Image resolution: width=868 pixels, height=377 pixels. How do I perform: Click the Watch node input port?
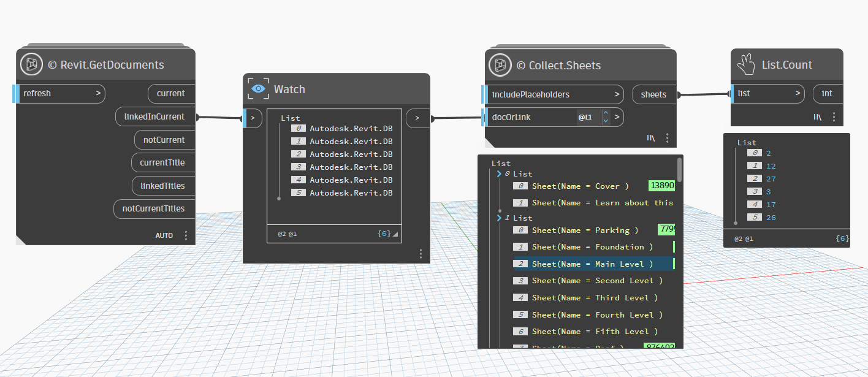point(253,118)
